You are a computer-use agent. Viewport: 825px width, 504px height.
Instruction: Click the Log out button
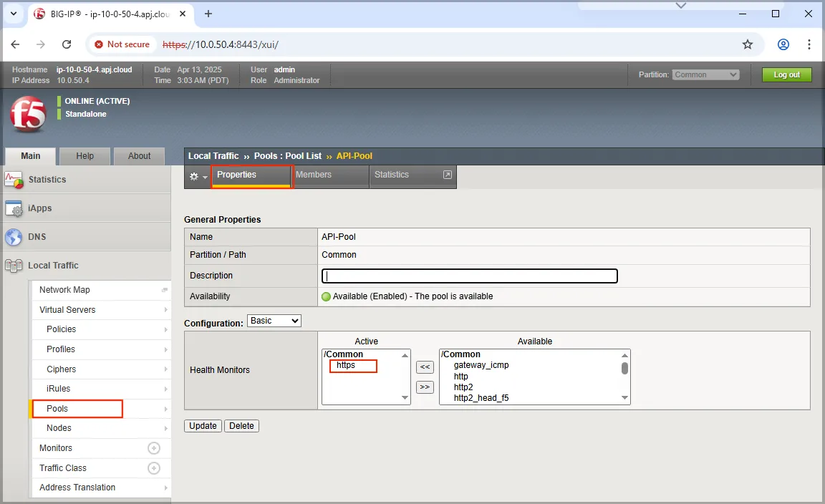pos(786,74)
